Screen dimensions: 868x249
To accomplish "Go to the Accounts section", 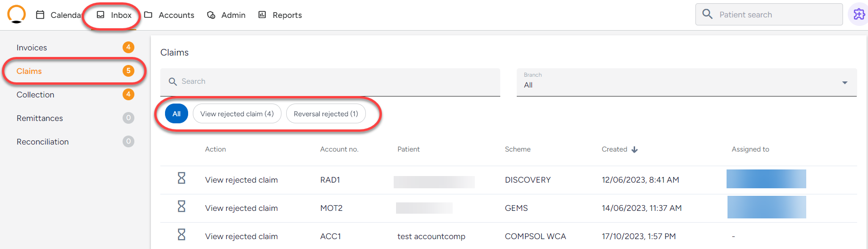I will (169, 15).
